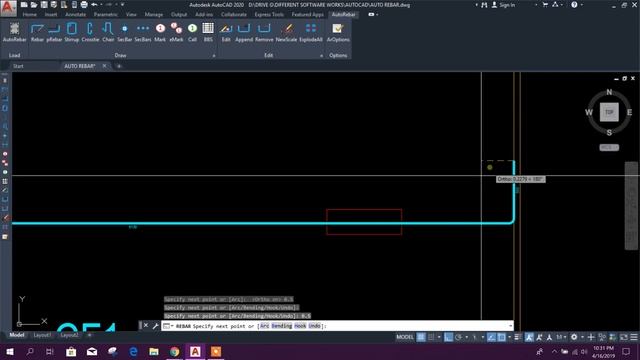The width and height of the screenshot is (640, 360).
Task: Select the Append tool
Action: tap(244, 32)
